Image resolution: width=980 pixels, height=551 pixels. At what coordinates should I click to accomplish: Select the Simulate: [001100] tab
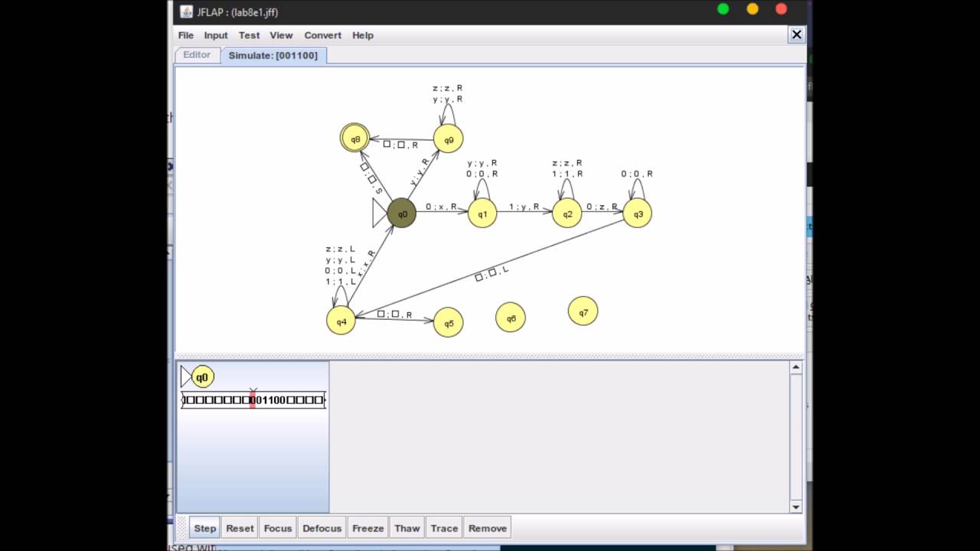click(x=273, y=55)
